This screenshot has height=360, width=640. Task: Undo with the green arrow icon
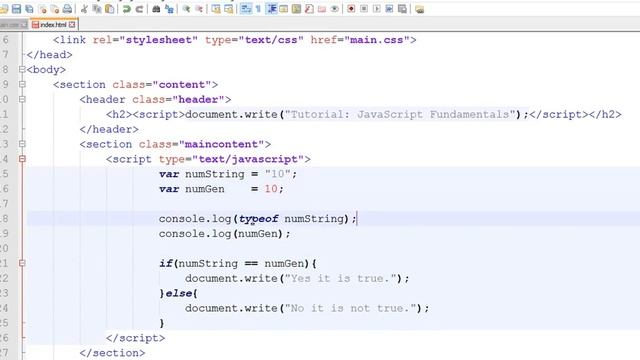[127, 9]
